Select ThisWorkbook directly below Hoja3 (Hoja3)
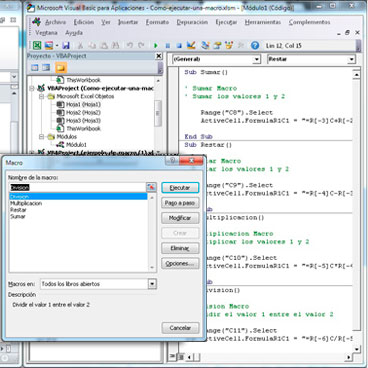This screenshot has width=368, height=368. pos(83,128)
